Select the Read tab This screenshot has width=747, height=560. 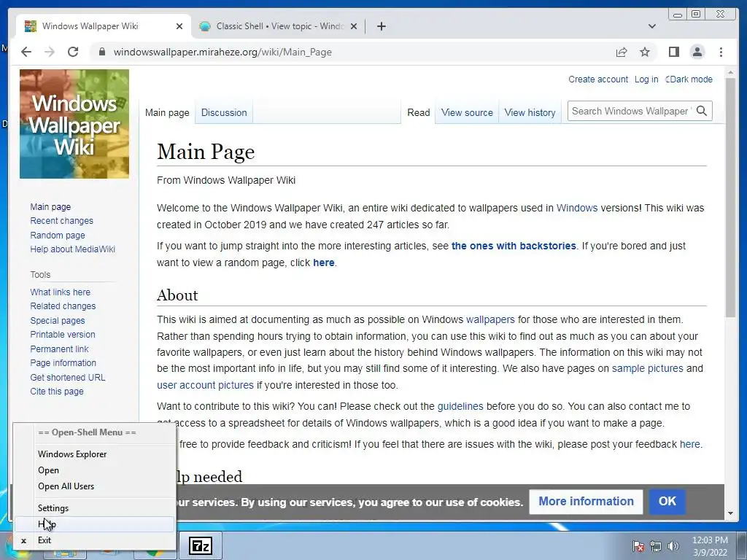(418, 112)
